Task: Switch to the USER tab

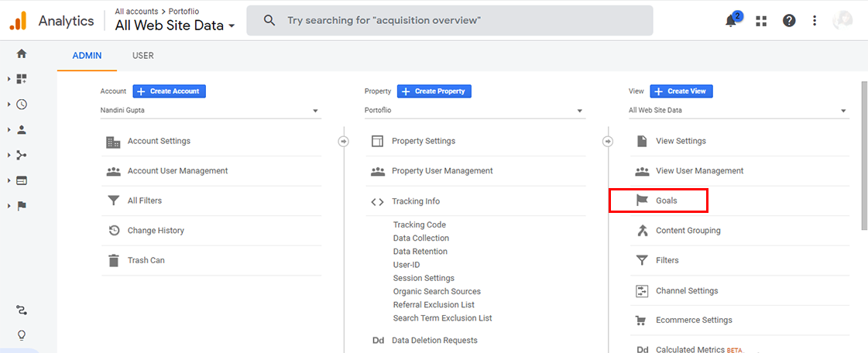Action: 142,56
